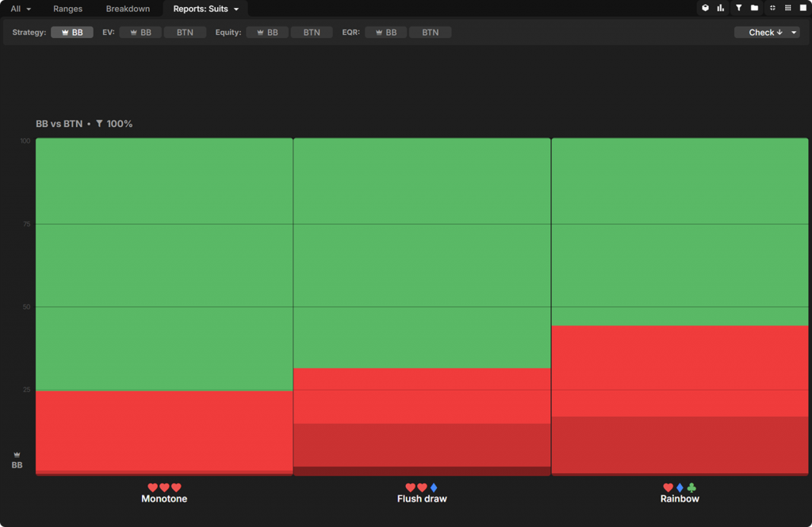Open the Breakdown tab

pyautogui.click(x=128, y=9)
